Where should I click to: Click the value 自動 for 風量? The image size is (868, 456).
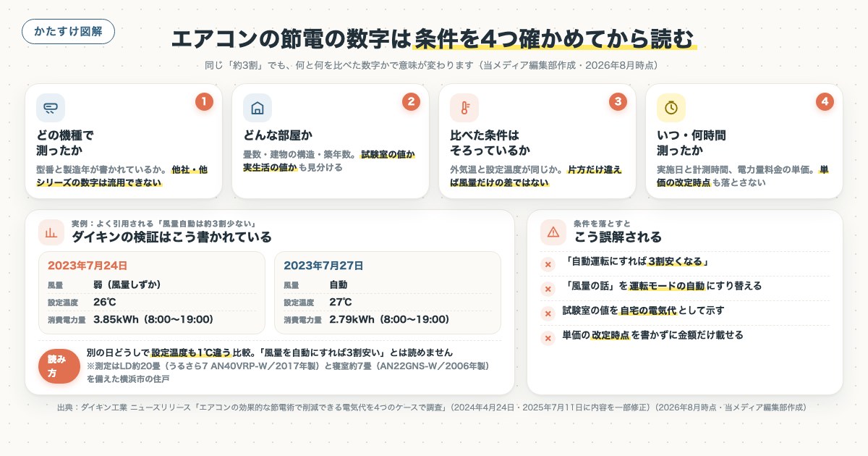pos(339,284)
